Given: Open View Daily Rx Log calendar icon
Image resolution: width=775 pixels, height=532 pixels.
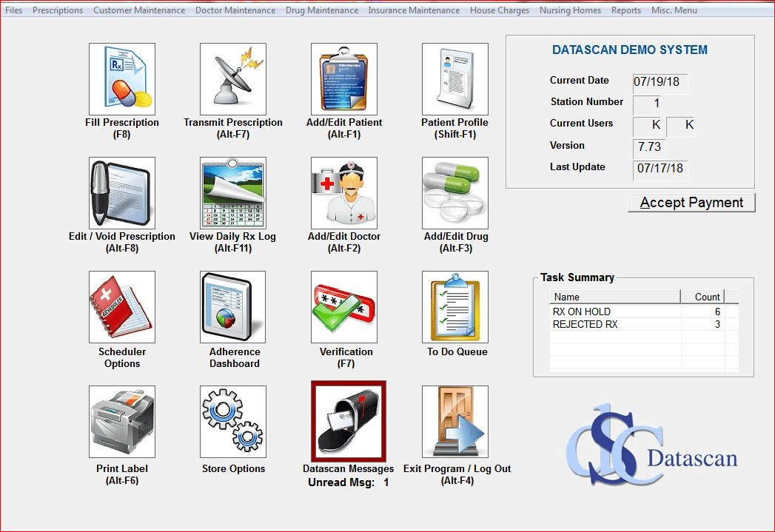Looking at the screenshot, I should [233, 193].
